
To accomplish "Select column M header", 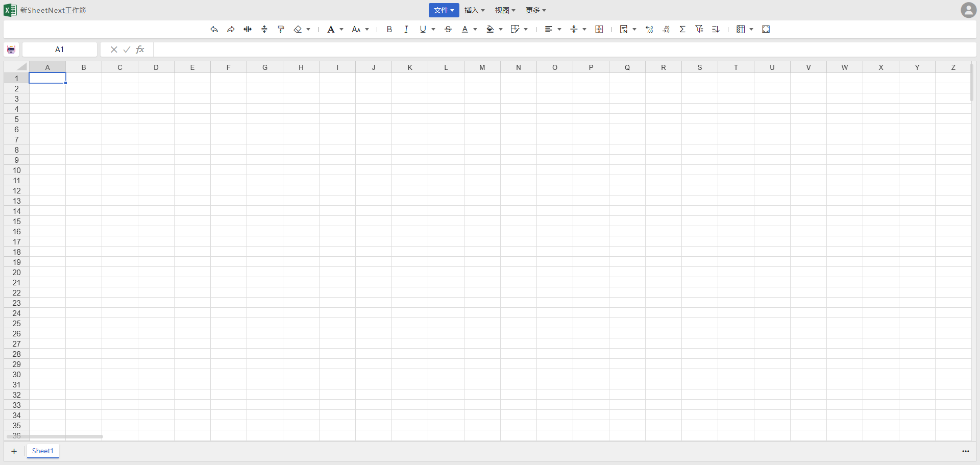I will (482, 67).
